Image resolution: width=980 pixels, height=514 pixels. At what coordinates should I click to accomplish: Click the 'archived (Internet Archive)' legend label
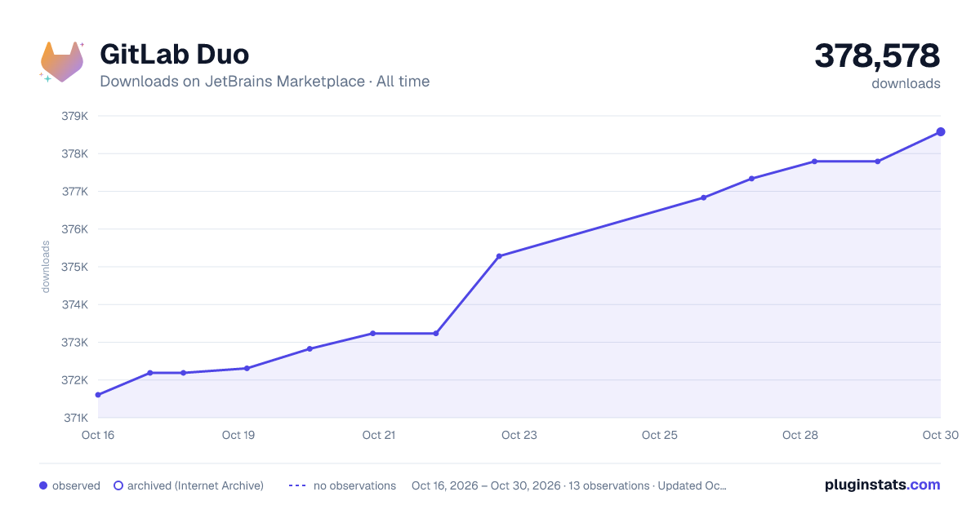(195, 485)
